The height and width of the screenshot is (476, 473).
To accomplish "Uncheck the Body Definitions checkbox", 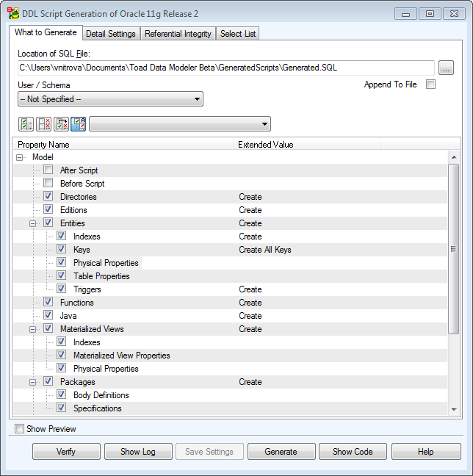I will tap(61, 394).
